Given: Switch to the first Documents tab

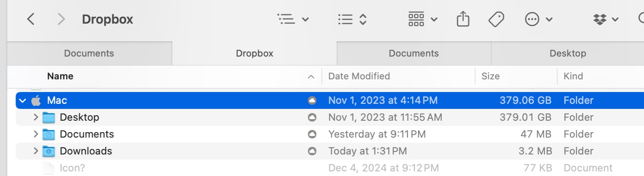Looking at the screenshot, I should pyautogui.click(x=89, y=54).
